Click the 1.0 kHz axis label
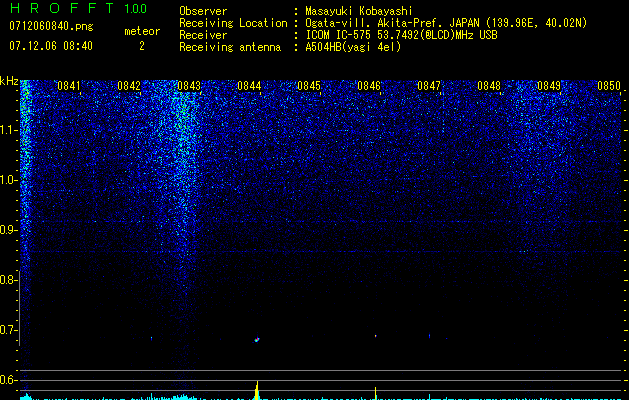The width and height of the screenshot is (629, 400). pyautogui.click(x=9, y=180)
